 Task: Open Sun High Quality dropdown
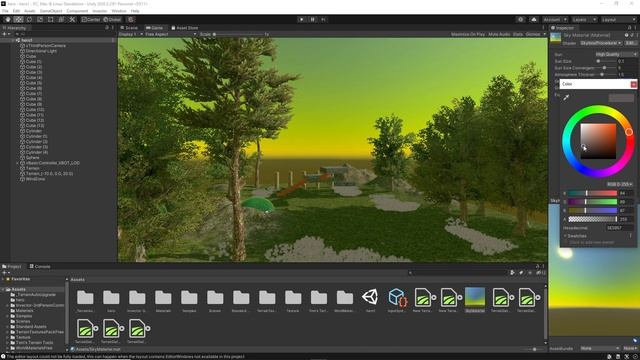point(616,54)
